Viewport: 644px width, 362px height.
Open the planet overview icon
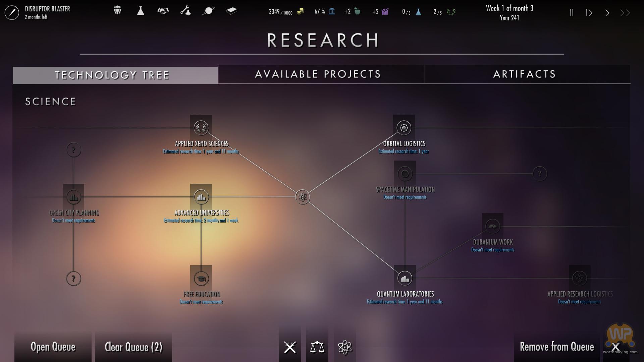click(208, 11)
